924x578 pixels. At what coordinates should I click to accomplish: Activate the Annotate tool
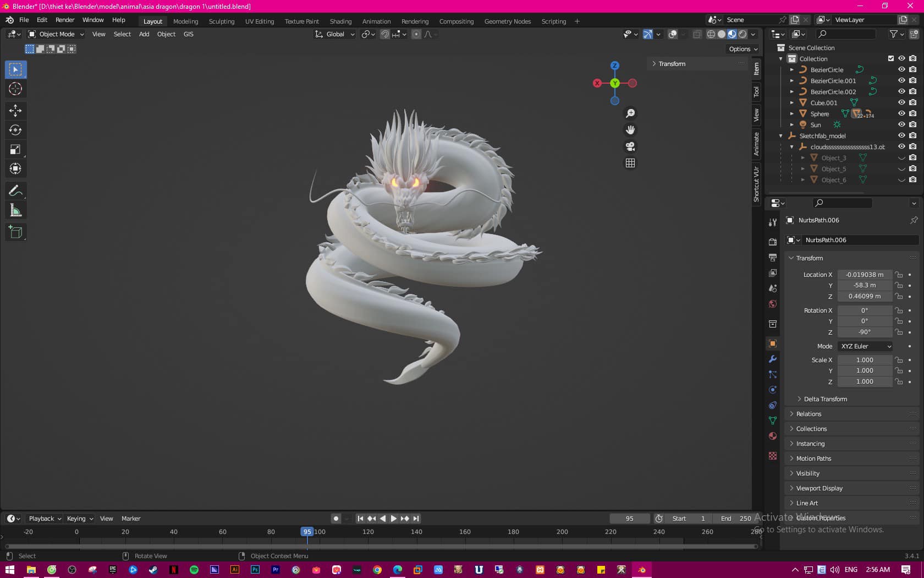click(15, 191)
